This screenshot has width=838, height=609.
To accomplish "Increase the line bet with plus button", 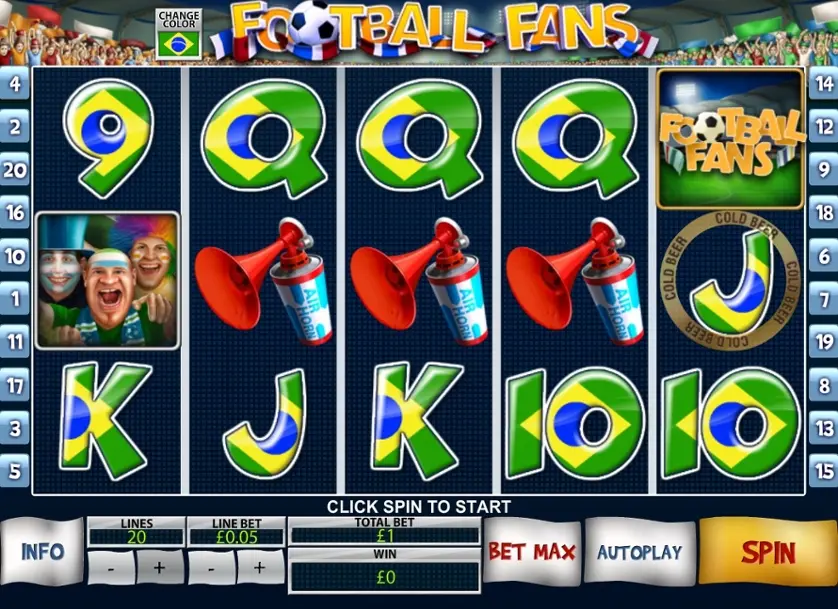I will tap(260, 568).
